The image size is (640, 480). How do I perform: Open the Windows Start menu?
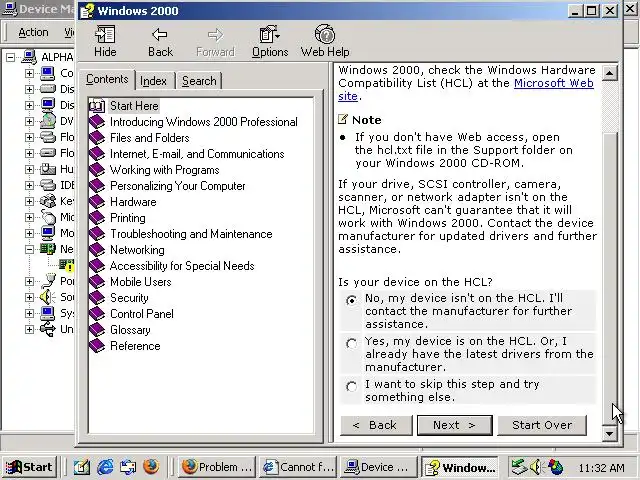coord(29,467)
